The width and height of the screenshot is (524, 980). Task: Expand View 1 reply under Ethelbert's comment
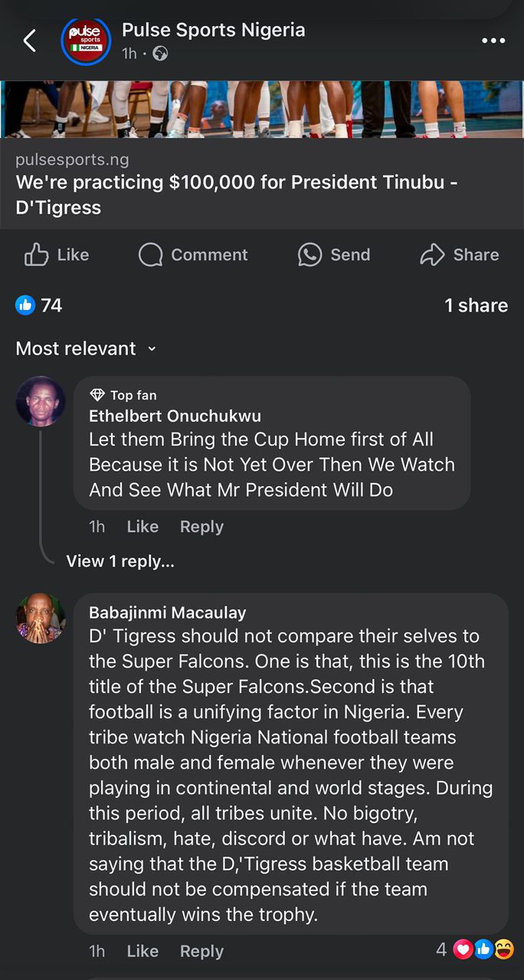[x=120, y=561]
